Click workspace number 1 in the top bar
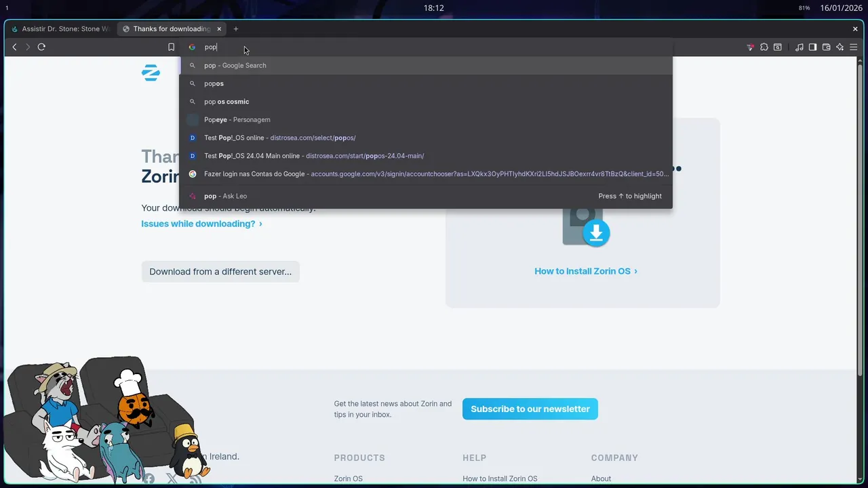The image size is (868, 488). tap(7, 8)
